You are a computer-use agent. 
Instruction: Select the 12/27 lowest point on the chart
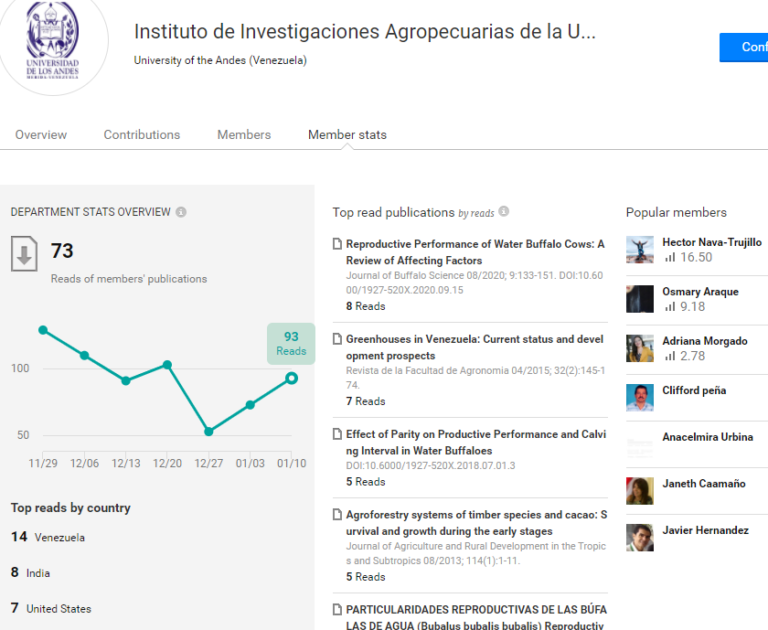tap(209, 432)
